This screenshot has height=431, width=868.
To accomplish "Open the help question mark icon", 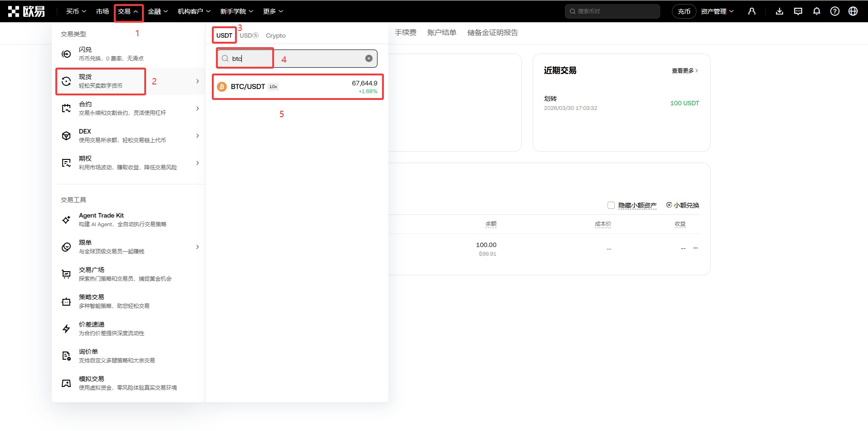I will click(835, 11).
